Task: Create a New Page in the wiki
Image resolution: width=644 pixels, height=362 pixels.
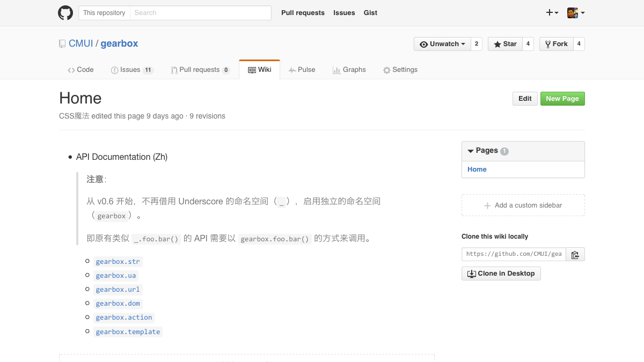Action: point(562,99)
